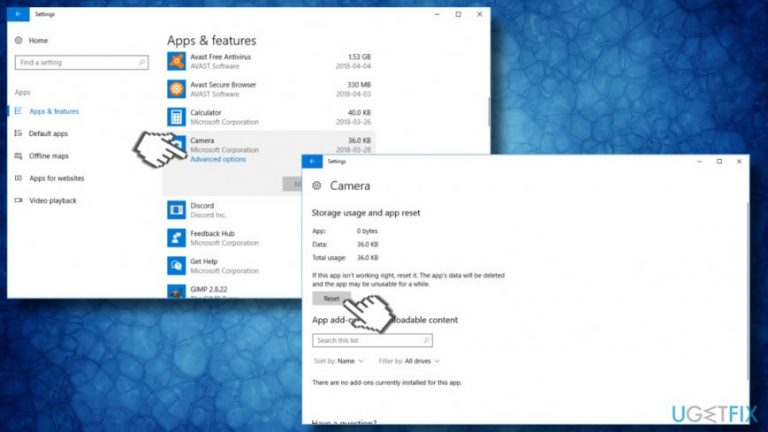This screenshot has height=432, width=768.
Task: Click Storage usage and app reset heading
Action: (366, 213)
